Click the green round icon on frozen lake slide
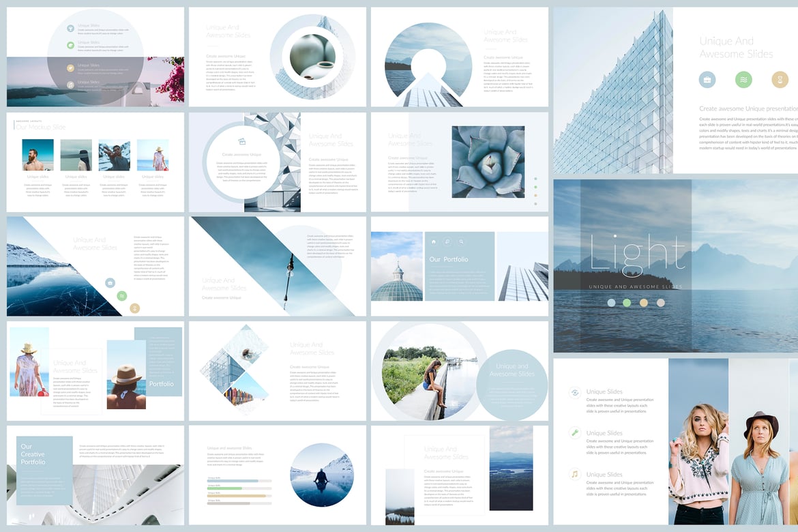This screenshot has height=532, width=798. [121, 295]
